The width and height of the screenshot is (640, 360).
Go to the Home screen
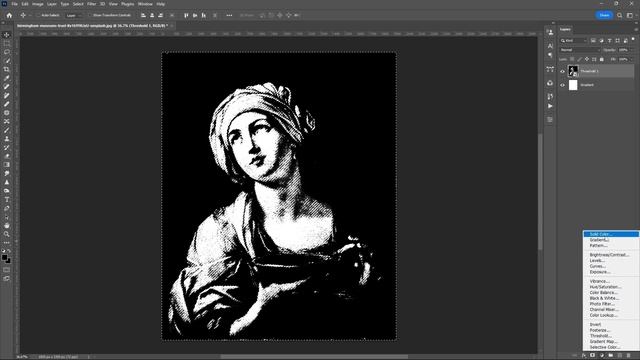pyautogui.click(x=9, y=15)
